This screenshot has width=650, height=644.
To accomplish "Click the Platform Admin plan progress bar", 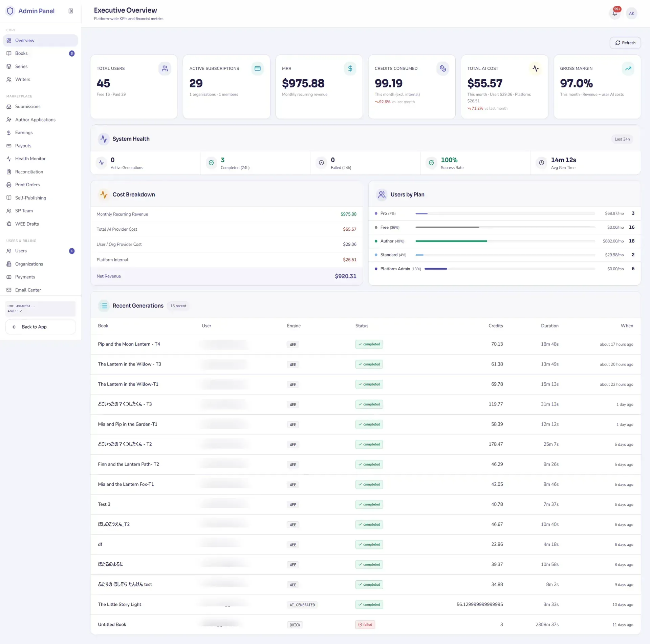I will (x=510, y=269).
